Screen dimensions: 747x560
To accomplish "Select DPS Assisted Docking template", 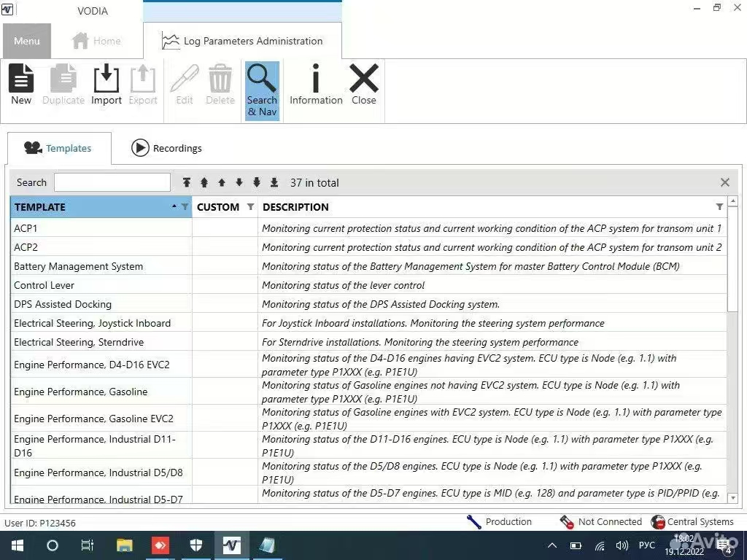I will (x=368, y=304).
